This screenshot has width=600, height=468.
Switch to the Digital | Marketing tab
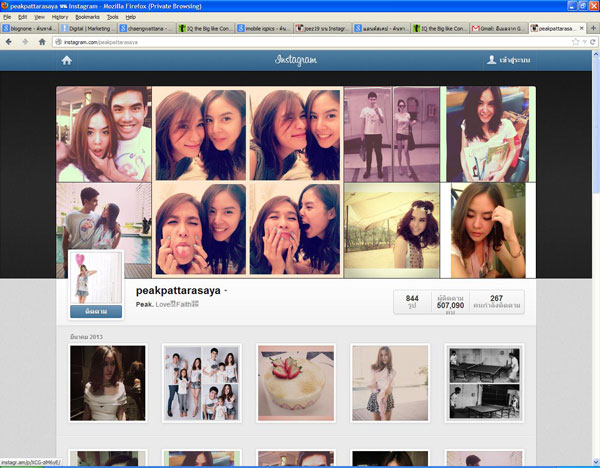(88, 28)
